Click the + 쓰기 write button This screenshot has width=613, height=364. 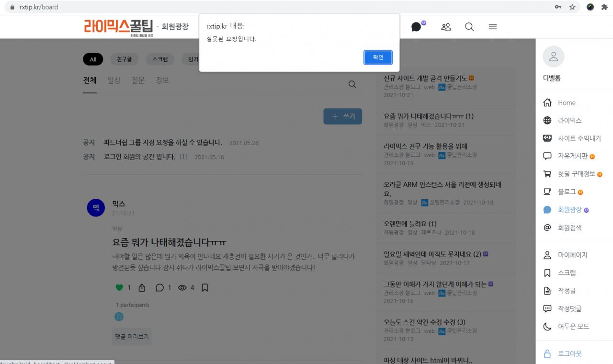click(342, 116)
